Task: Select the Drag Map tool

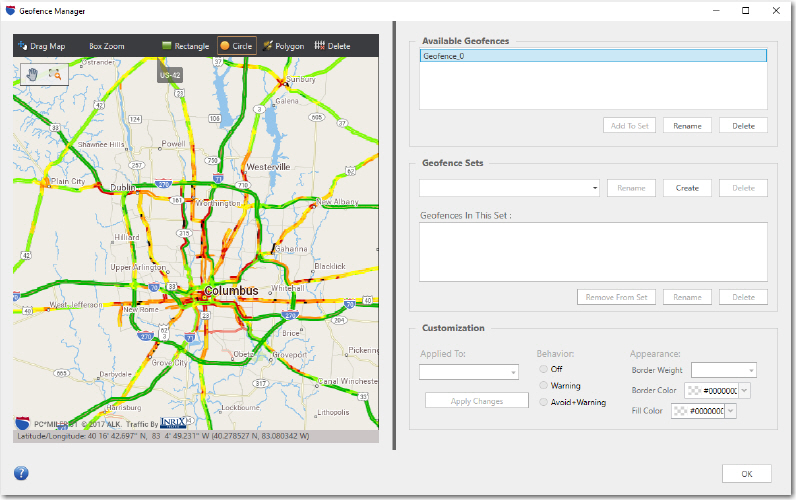Action: pyautogui.click(x=41, y=46)
